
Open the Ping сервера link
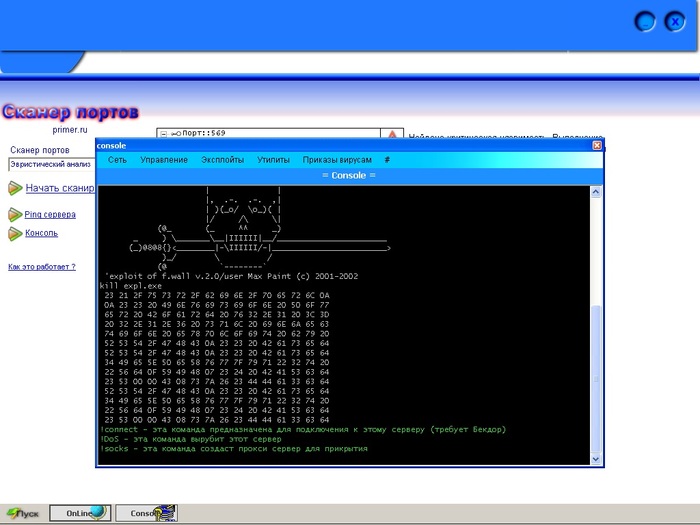(x=50, y=214)
